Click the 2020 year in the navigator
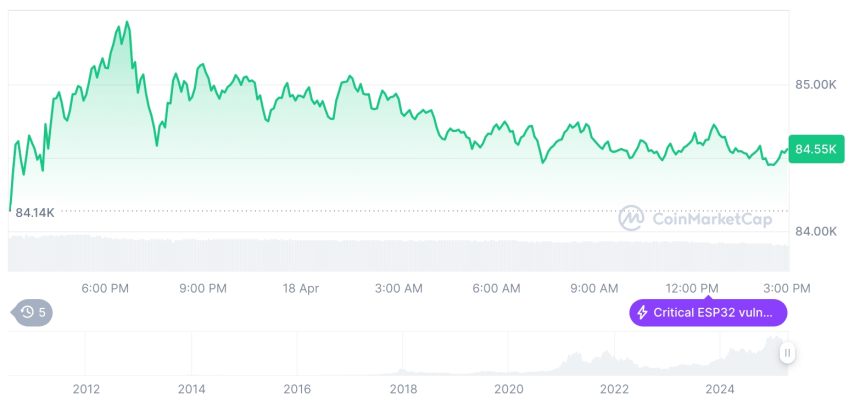 coord(509,388)
